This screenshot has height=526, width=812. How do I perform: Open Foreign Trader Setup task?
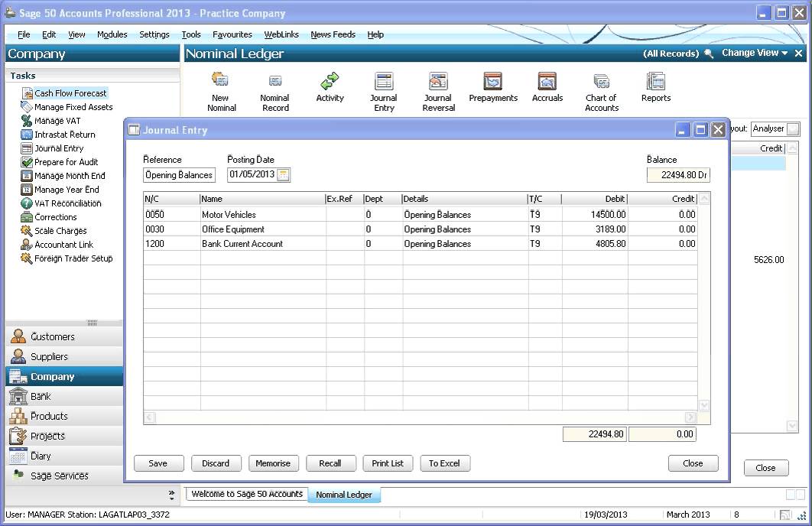(67, 258)
